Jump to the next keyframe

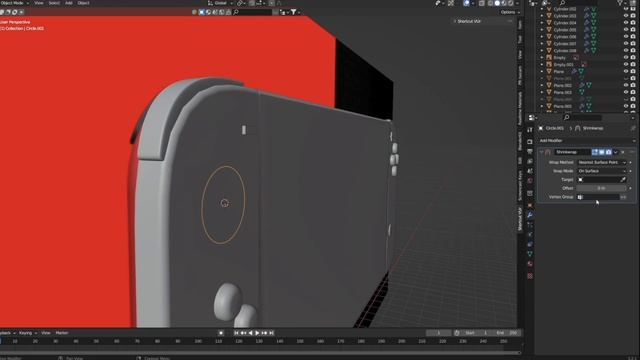[264, 333]
